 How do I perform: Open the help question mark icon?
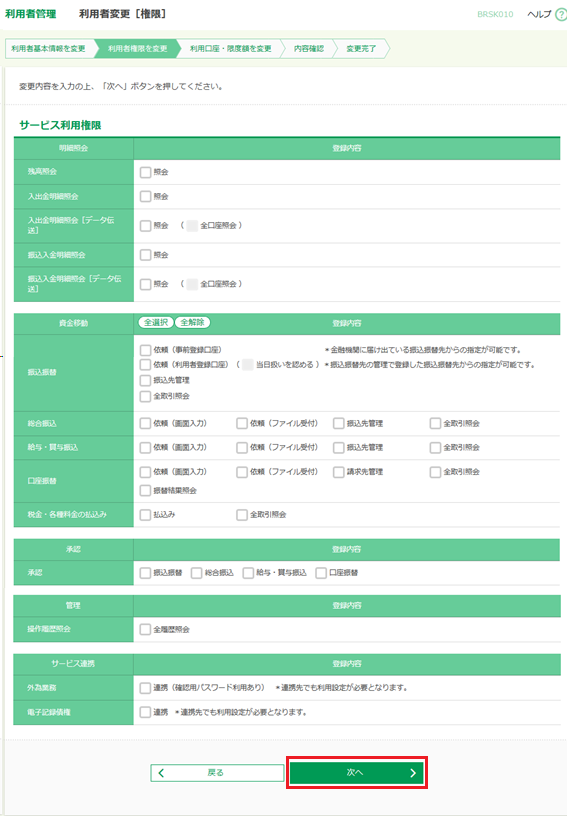tap(562, 15)
